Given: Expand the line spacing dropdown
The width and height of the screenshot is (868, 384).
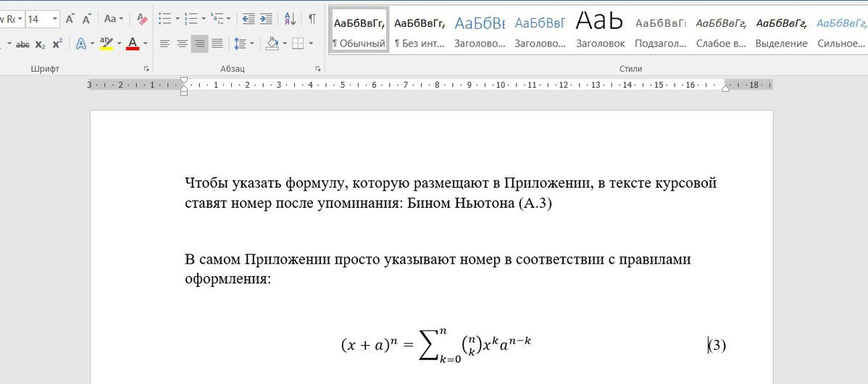Looking at the screenshot, I should coord(251,44).
